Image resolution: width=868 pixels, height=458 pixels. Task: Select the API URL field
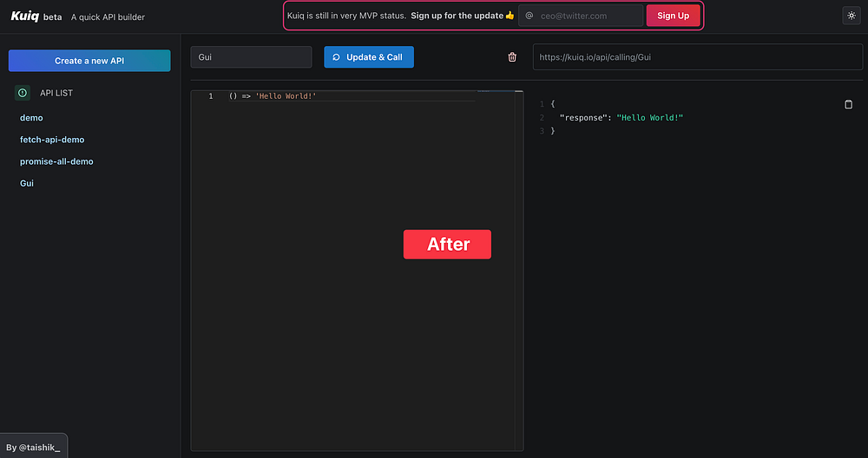698,57
